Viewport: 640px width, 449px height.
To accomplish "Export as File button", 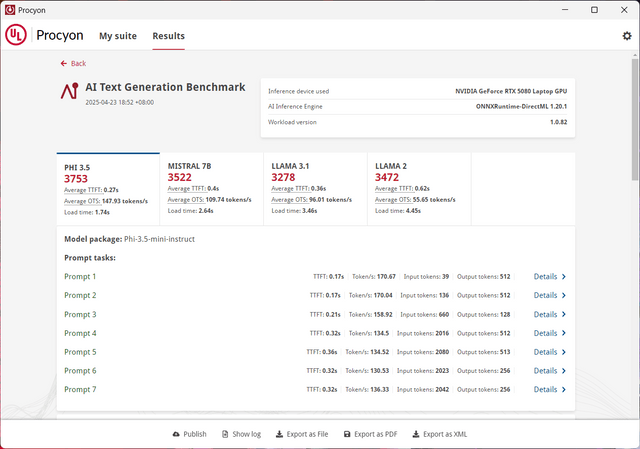I will tap(302, 434).
